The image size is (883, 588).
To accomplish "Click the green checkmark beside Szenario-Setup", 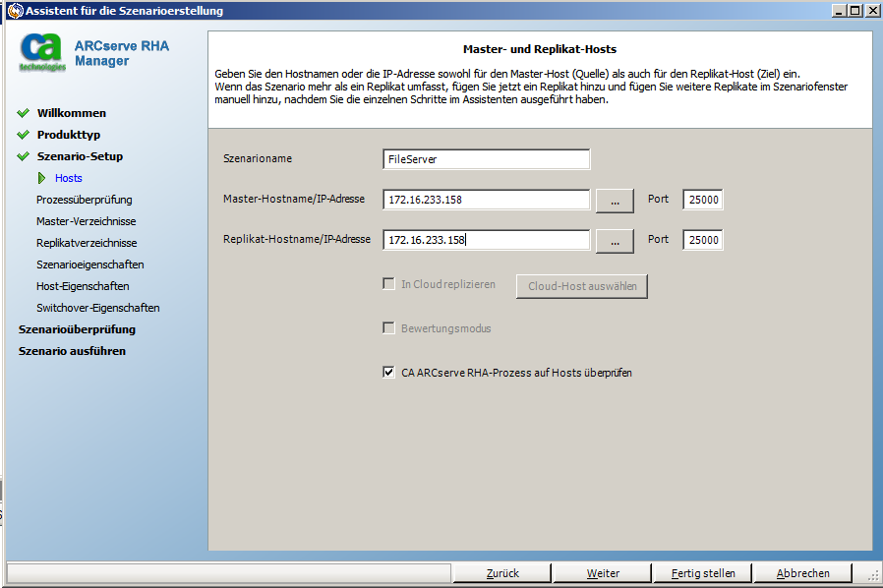I will [23, 156].
